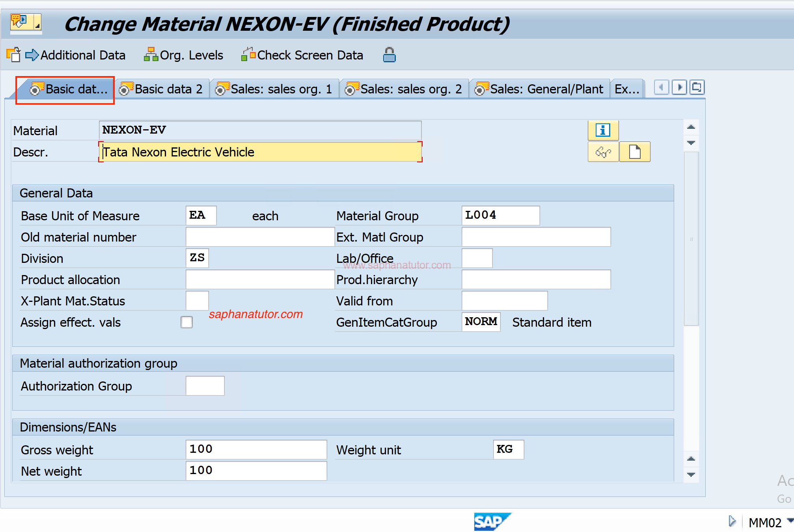This screenshot has width=794, height=532.
Task: Click the top scroll down arrow
Action: click(691, 143)
